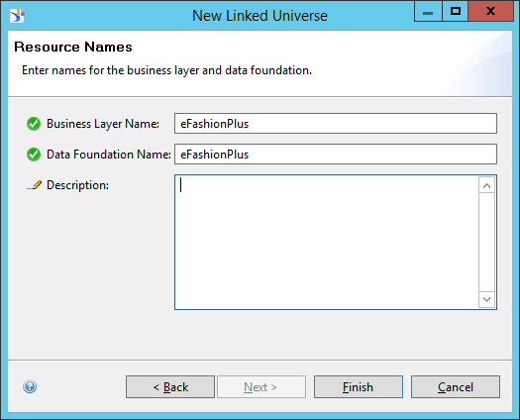The height and width of the screenshot is (420, 520).
Task: Click the 'Resource Names' heading
Action: pyautogui.click(x=73, y=47)
